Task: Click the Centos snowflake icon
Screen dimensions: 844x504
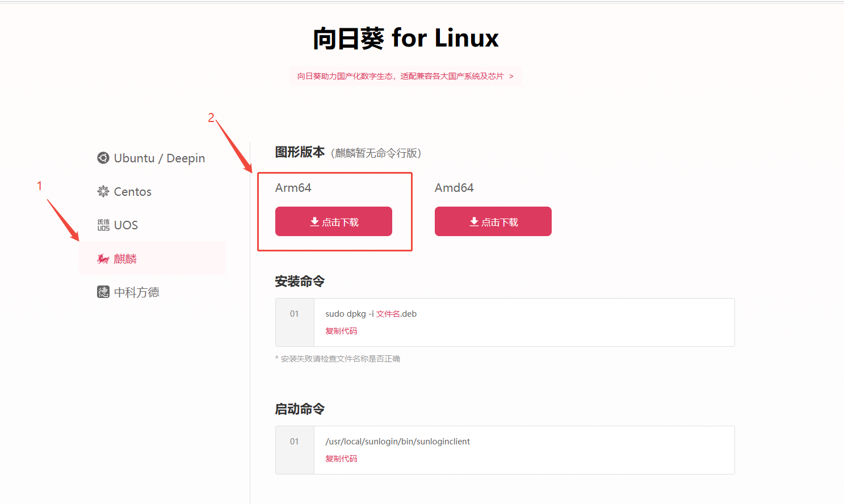Action: click(103, 191)
